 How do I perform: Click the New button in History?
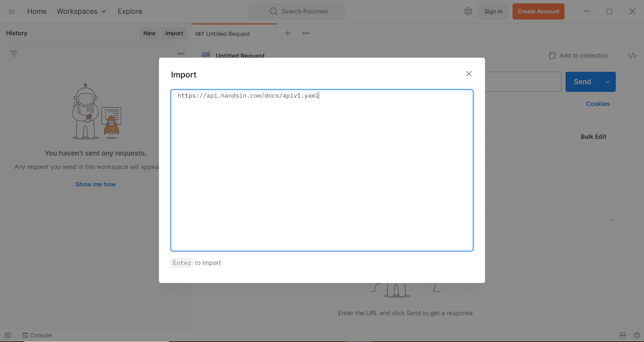coord(149,33)
